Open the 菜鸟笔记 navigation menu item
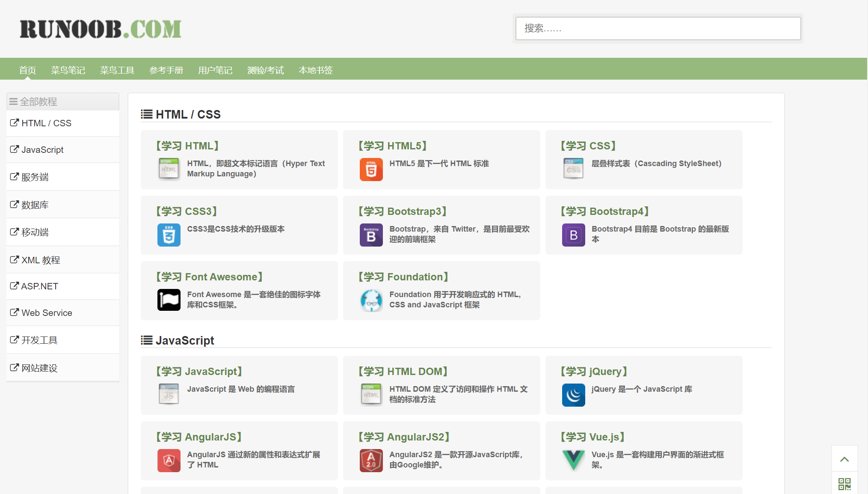 68,70
